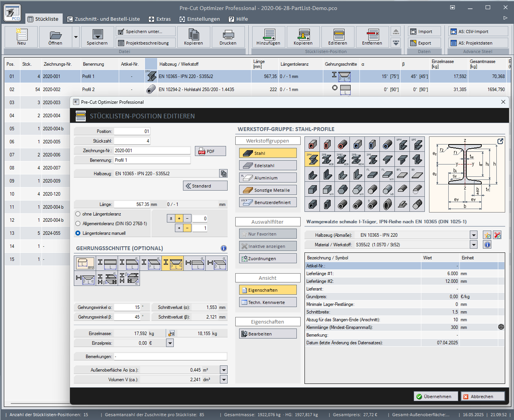Choose the ribbed rebar profile icon
Image resolution: width=514 pixels, height=420 pixels.
point(417,204)
